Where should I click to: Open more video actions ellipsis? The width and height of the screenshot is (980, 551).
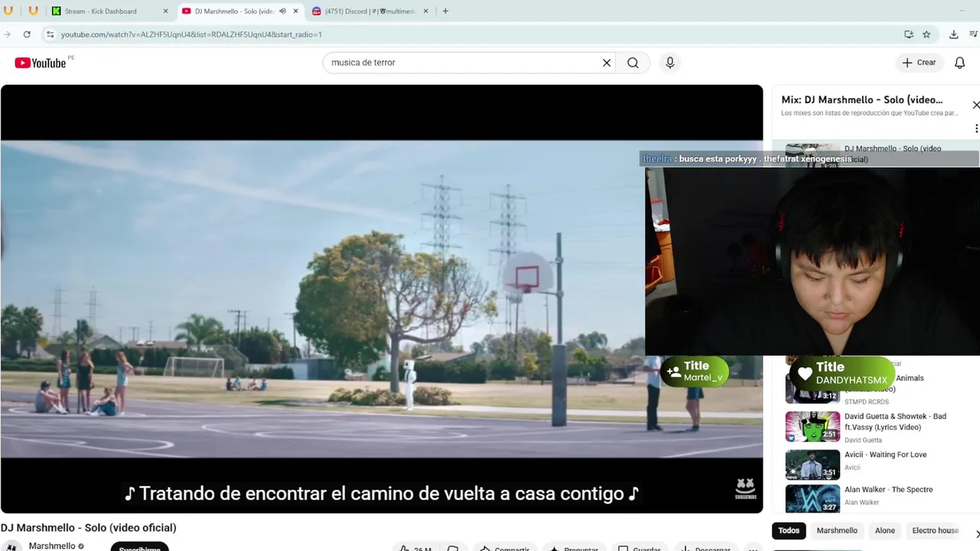753,548
